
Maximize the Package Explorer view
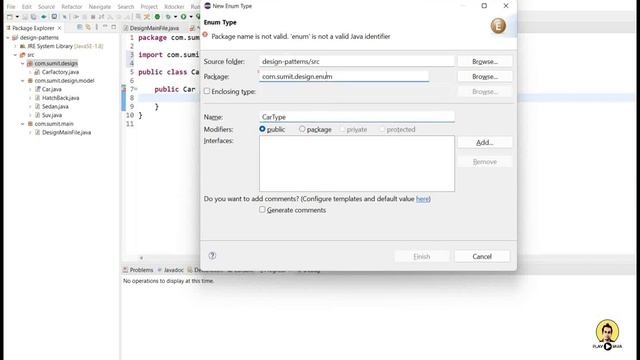(x=114, y=27)
